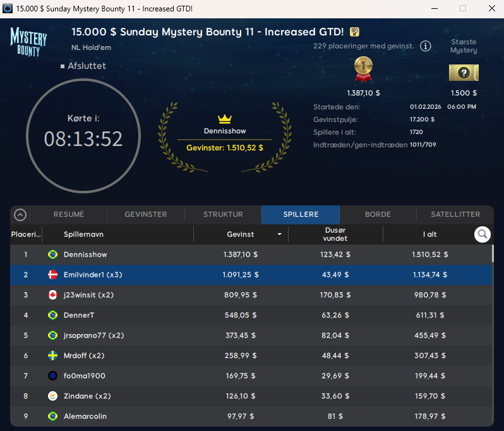This screenshot has height=431, width=504.
Task: Click the Danish flag next to Emilvinder1
Action: point(53,275)
